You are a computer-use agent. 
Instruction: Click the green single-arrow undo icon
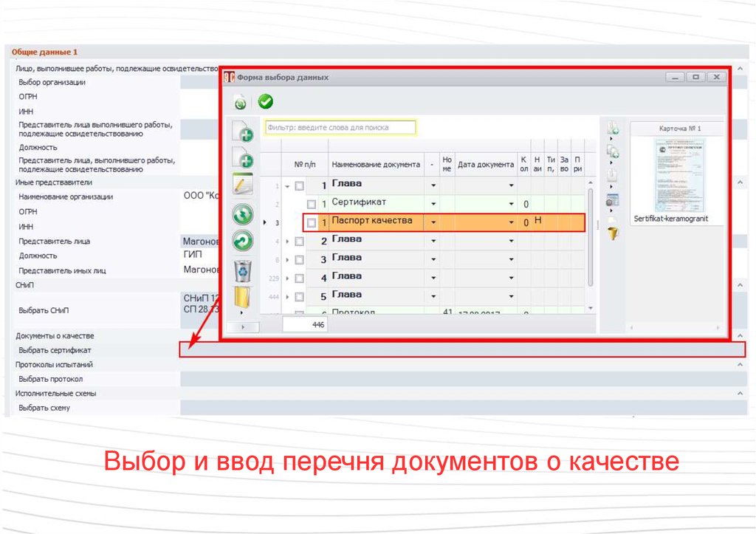click(x=243, y=242)
